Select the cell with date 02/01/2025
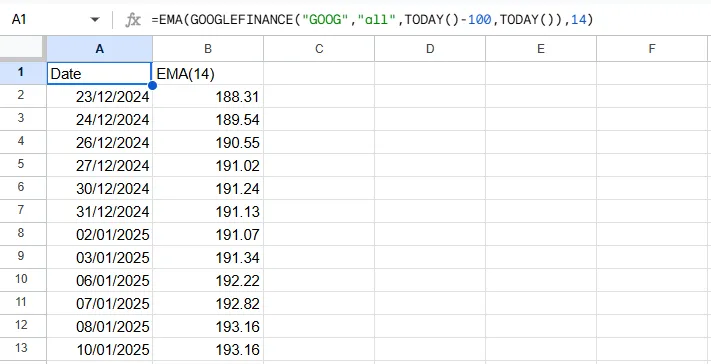The image size is (711, 364). 99,234
